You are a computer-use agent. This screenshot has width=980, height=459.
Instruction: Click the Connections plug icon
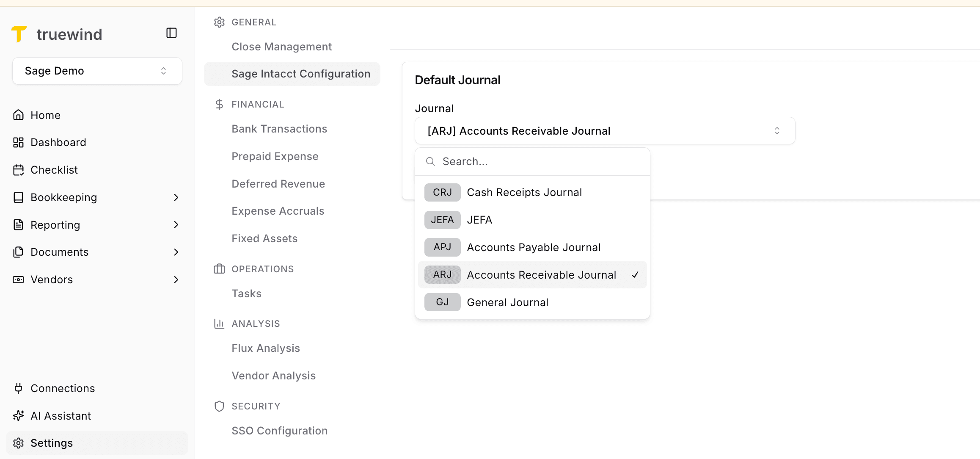point(18,388)
